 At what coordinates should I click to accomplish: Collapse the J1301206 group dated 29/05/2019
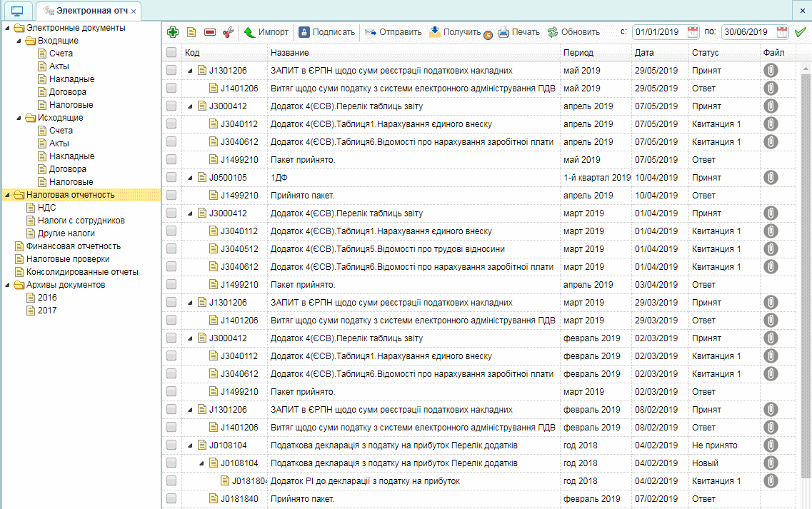pyautogui.click(x=190, y=71)
